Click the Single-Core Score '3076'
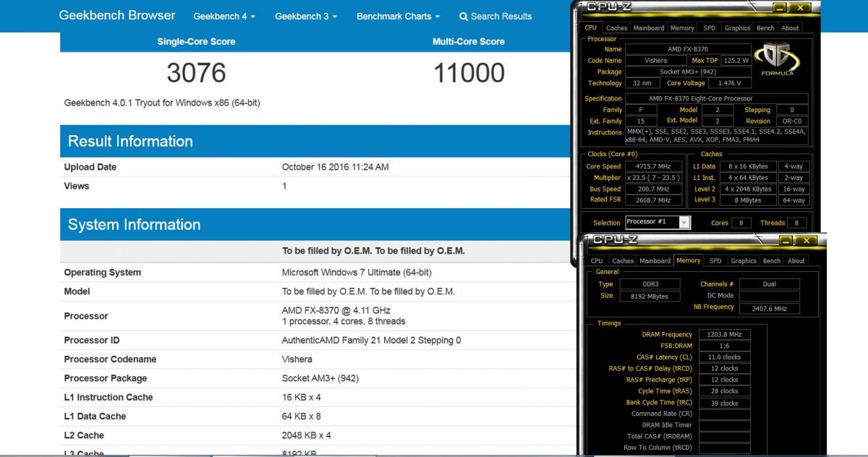The height and width of the screenshot is (457, 868). [196, 72]
